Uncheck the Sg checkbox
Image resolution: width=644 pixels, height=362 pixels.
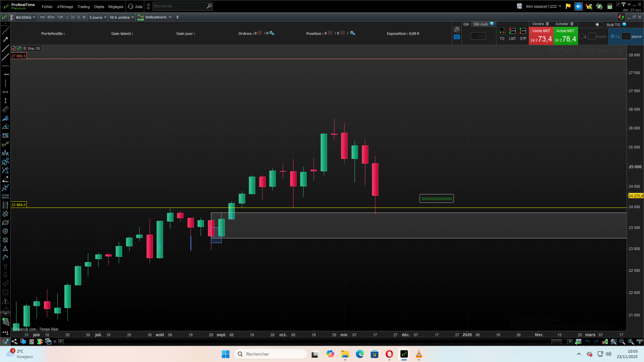613,36
